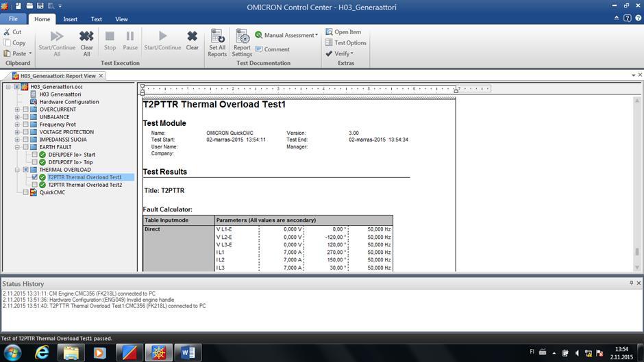Tick the DEFLPDEF Io> Start checkbox
644x362 pixels.
[34, 155]
